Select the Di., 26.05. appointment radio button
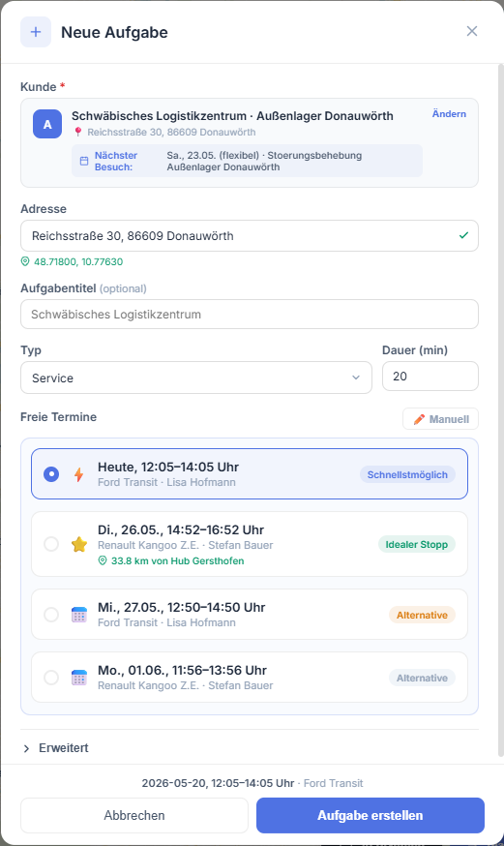Screen dimensions: 504x846 (51, 544)
